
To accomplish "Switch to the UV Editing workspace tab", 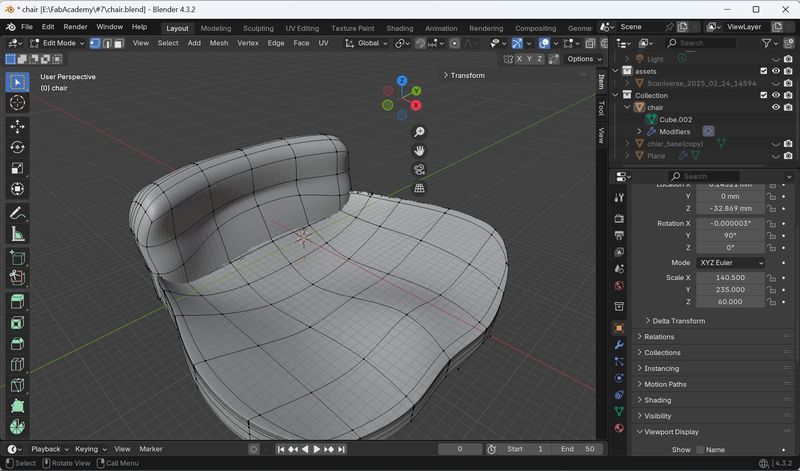I will (x=302, y=29).
